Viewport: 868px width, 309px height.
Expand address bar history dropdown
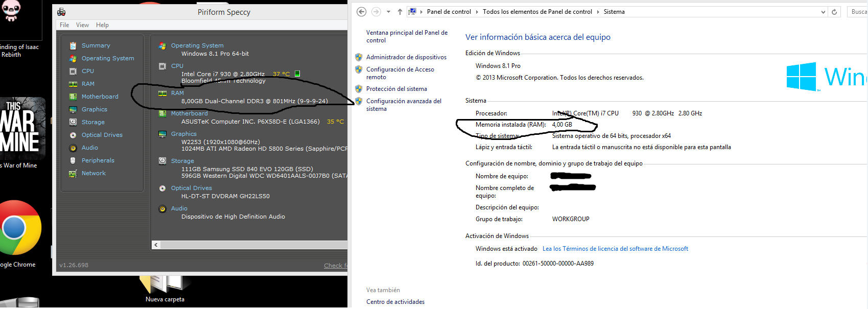tap(823, 12)
